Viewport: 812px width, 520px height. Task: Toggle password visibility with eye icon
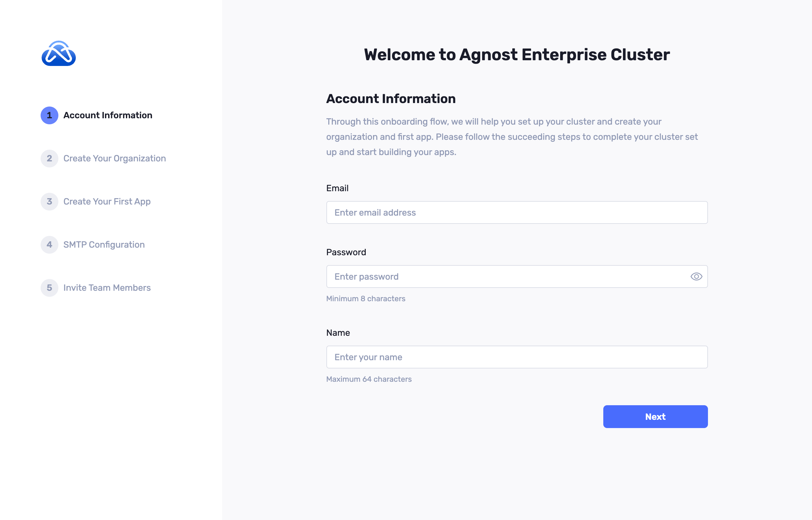(x=696, y=276)
